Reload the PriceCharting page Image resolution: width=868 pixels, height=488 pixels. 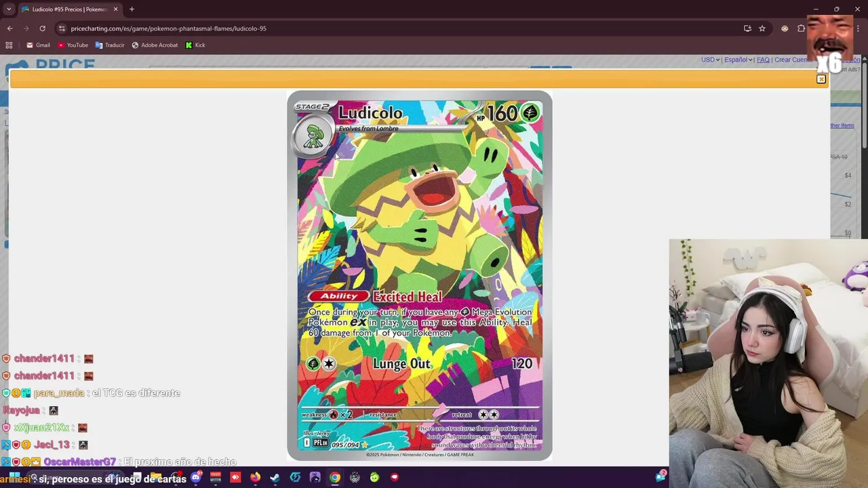[x=42, y=28]
